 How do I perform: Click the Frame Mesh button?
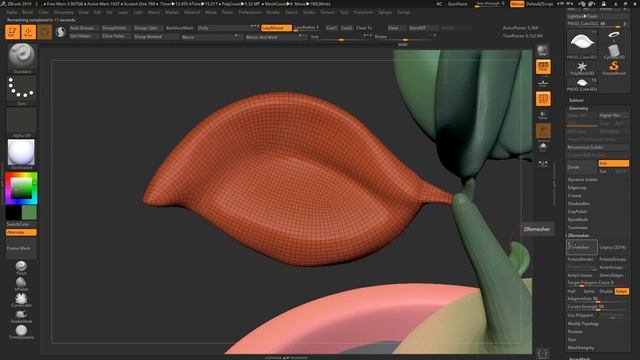coord(21,248)
